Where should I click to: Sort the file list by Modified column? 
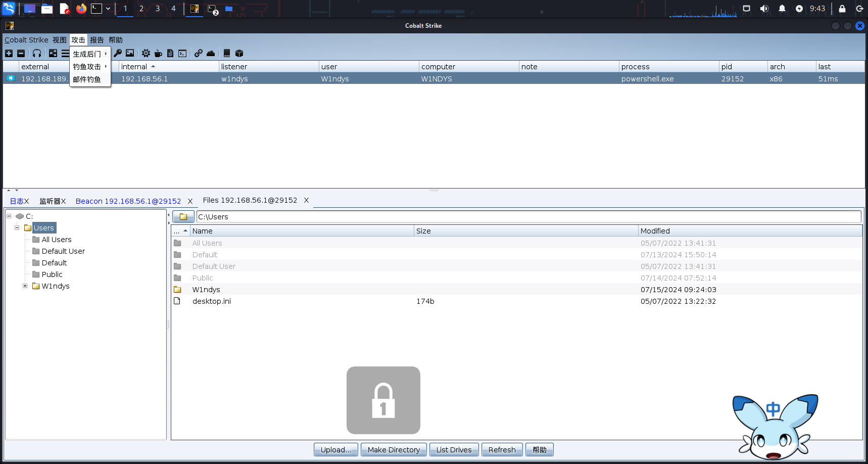[x=750, y=231]
